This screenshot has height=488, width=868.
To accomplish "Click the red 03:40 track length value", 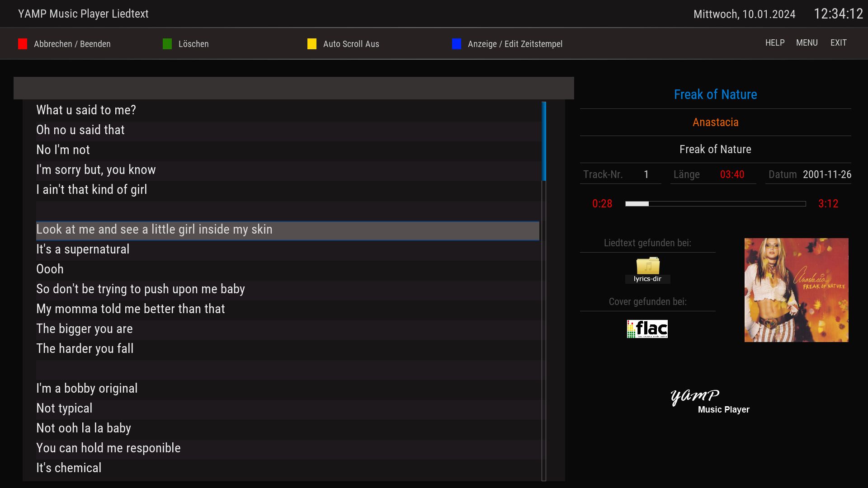I will [x=732, y=174].
